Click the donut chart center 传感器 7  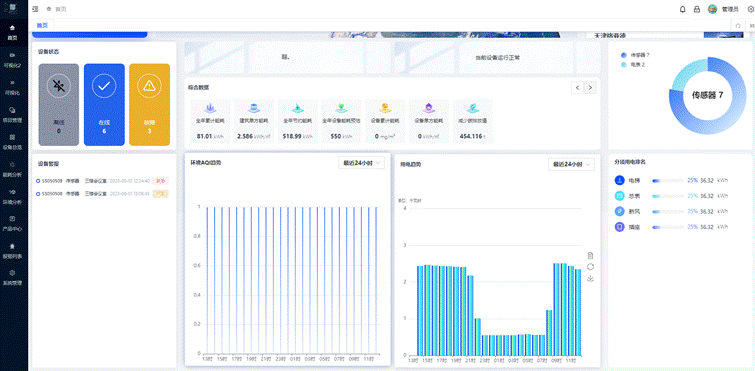pyautogui.click(x=707, y=95)
